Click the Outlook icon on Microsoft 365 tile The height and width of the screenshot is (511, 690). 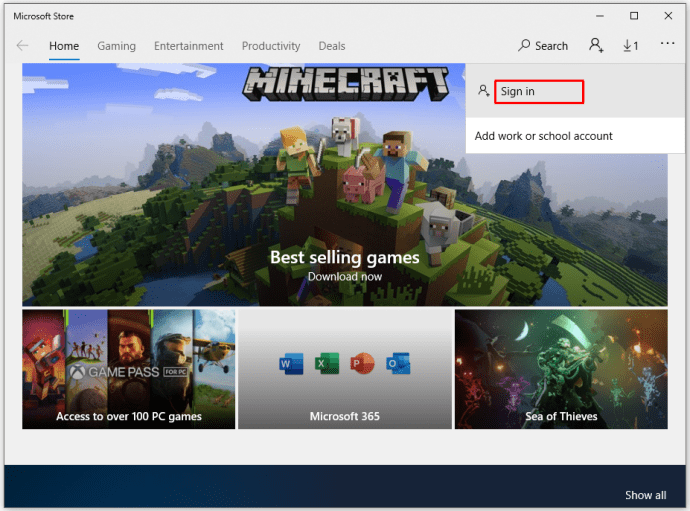398,364
